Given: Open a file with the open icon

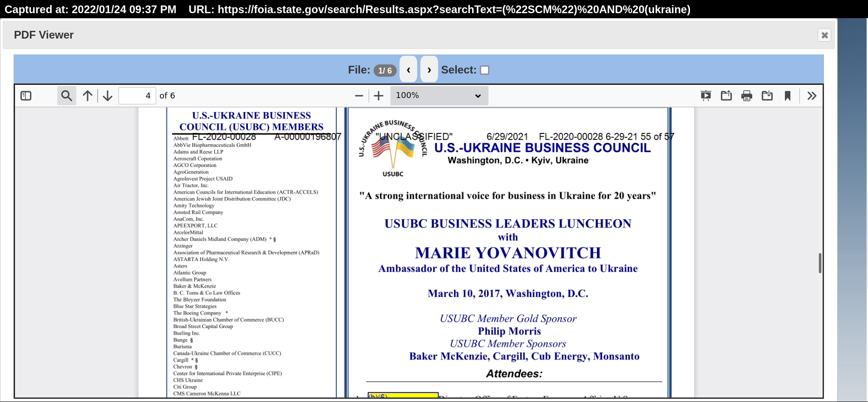Looking at the screenshot, I should tap(726, 96).
